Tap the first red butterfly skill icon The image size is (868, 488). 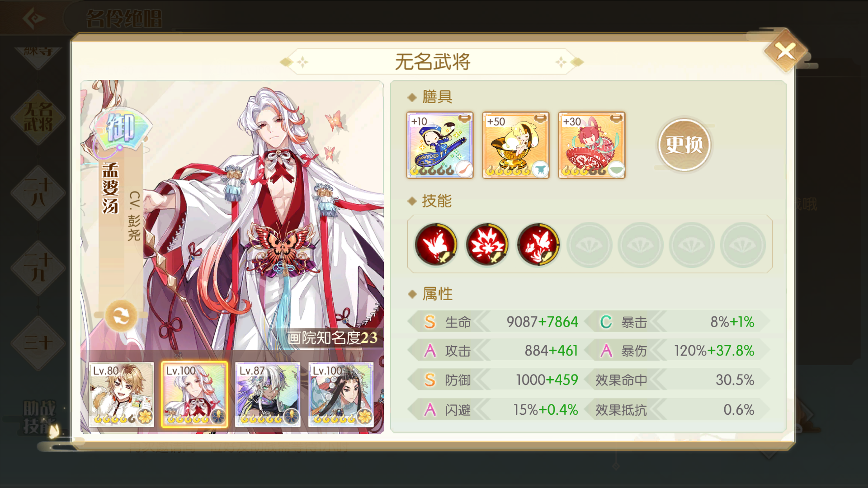pyautogui.click(x=436, y=244)
